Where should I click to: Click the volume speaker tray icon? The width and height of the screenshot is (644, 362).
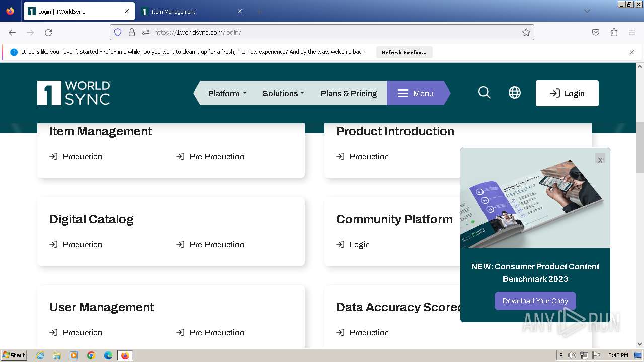click(572, 355)
